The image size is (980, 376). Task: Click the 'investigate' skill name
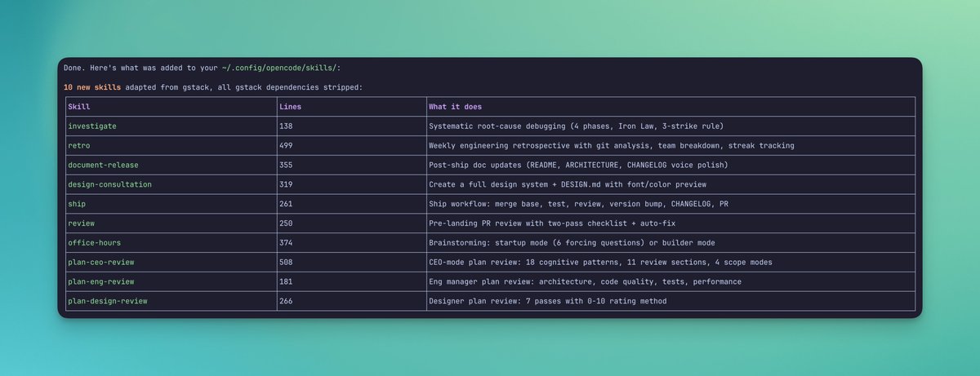click(92, 126)
